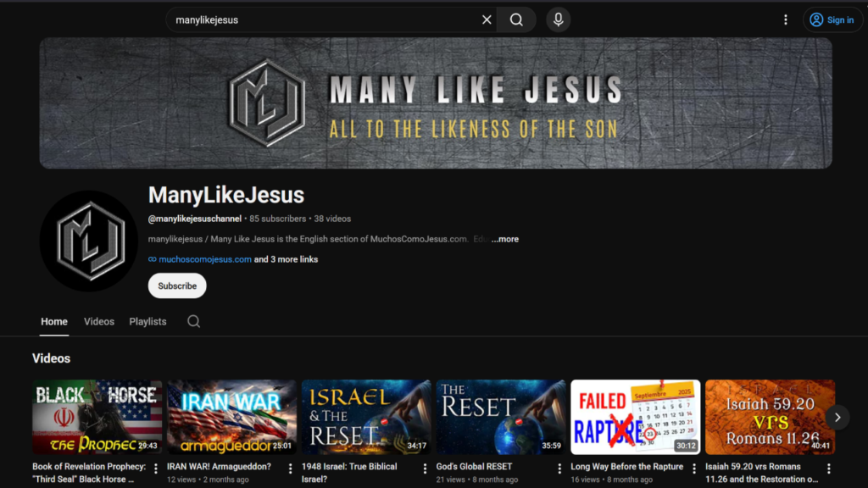Switch to the Videos tab

click(x=99, y=321)
